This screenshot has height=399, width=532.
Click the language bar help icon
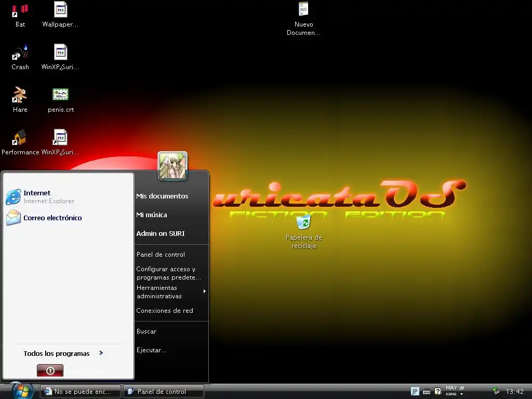(437, 391)
